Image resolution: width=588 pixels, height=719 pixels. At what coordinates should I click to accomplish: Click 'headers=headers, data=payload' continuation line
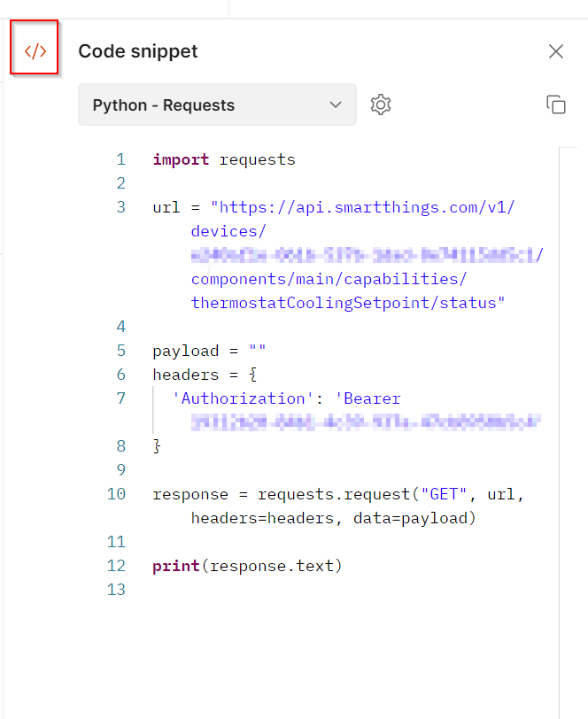pos(333,518)
